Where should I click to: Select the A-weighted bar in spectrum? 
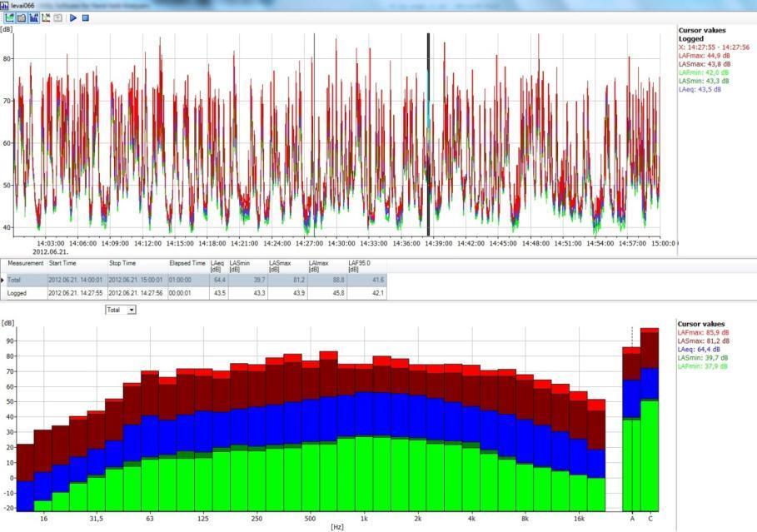coord(631,429)
